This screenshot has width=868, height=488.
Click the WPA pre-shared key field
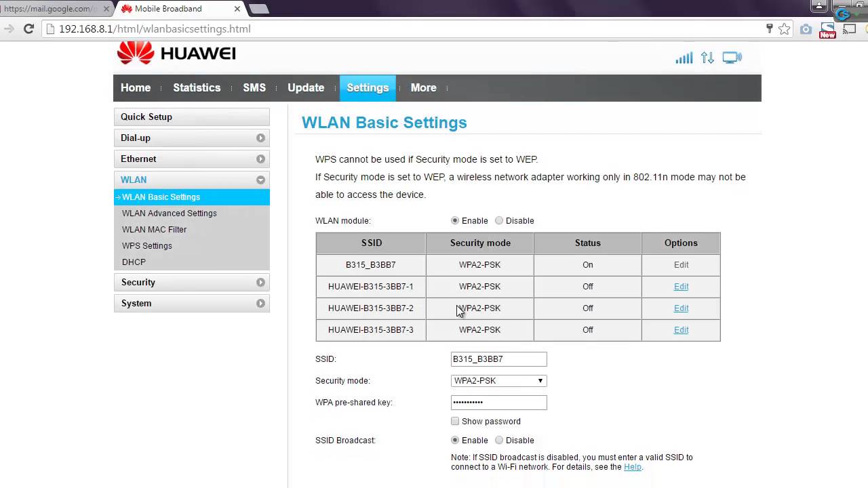(x=498, y=402)
